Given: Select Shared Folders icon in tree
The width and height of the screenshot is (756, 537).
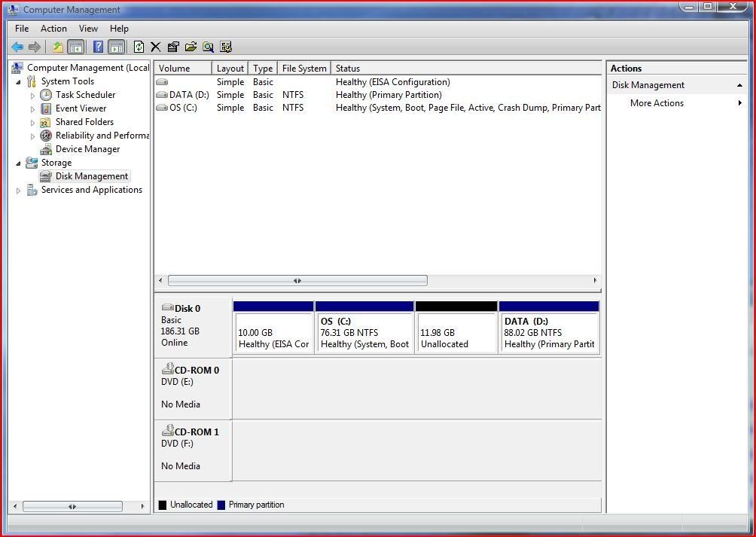Looking at the screenshot, I should tap(46, 122).
